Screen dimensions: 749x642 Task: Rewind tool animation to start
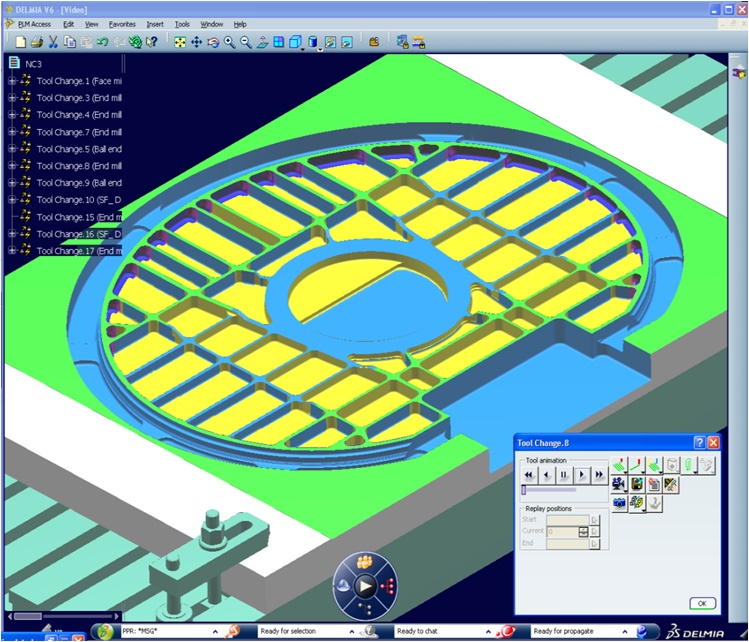click(x=529, y=475)
